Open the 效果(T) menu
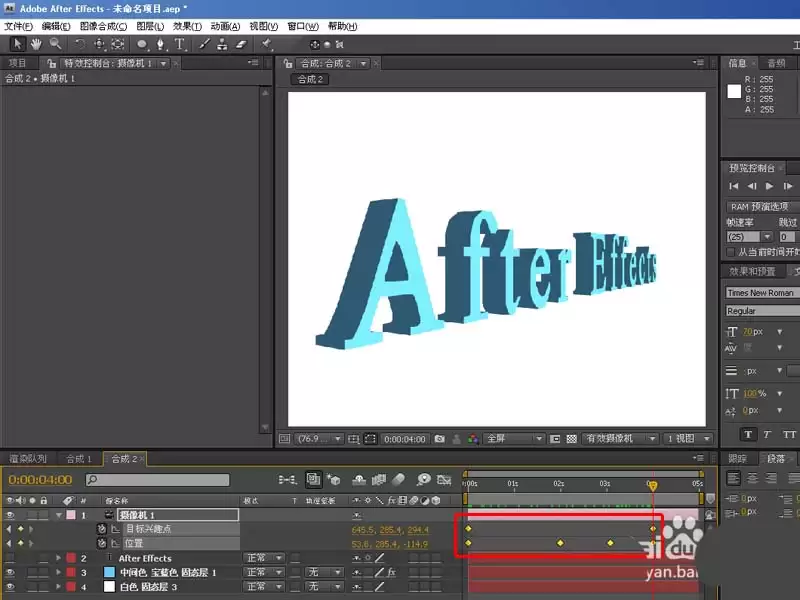 (187, 26)
